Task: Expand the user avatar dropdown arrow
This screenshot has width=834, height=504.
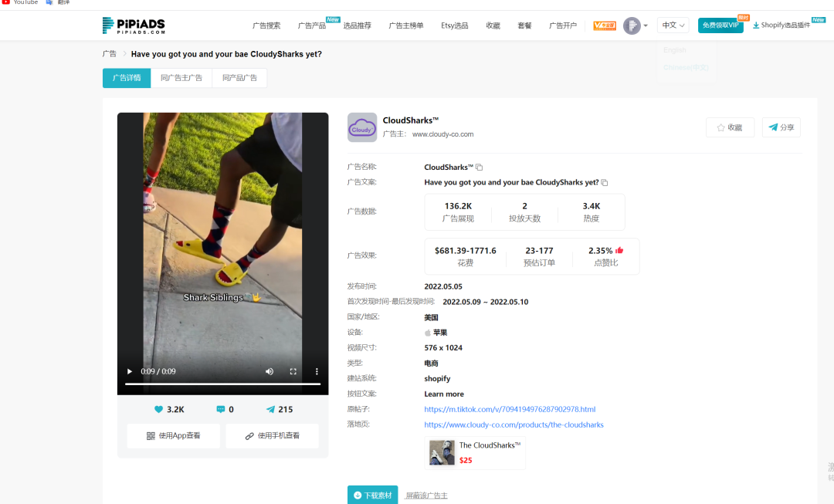Action: pos(646,25)
